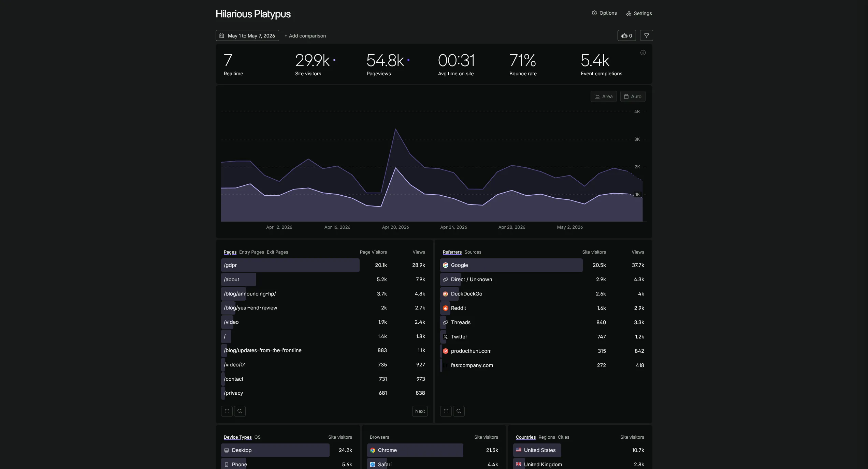Select the Countries tab
This screenshot has height=469, width=868.
[x=525, y=437]
